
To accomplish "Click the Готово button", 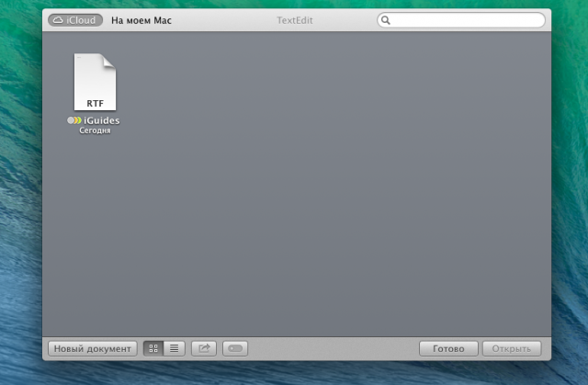I will click(448, 348).
